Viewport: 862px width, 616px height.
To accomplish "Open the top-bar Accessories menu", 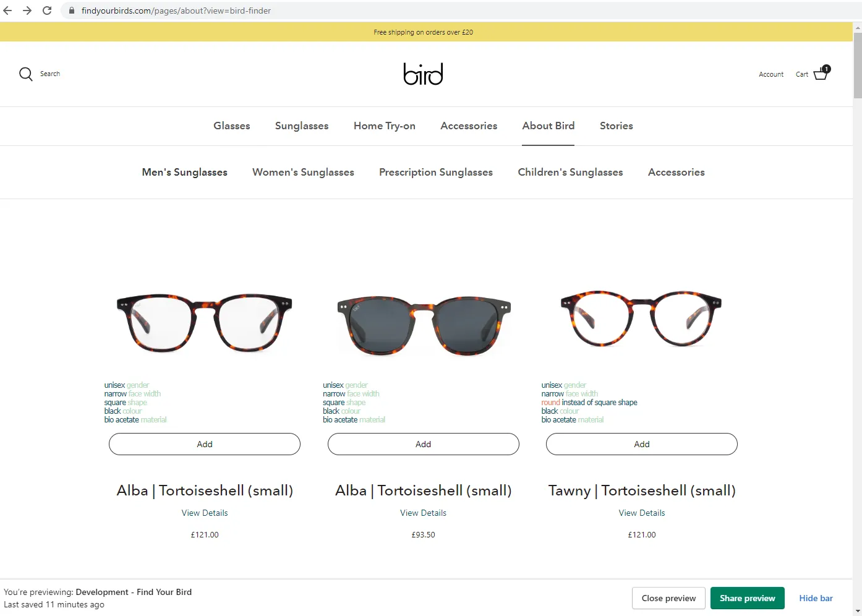I will 469,126.
